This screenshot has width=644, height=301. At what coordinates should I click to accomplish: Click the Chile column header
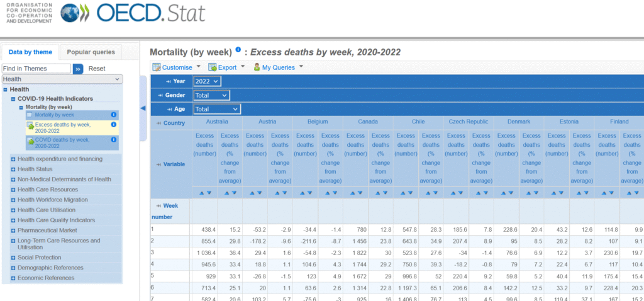click(418, 122)
